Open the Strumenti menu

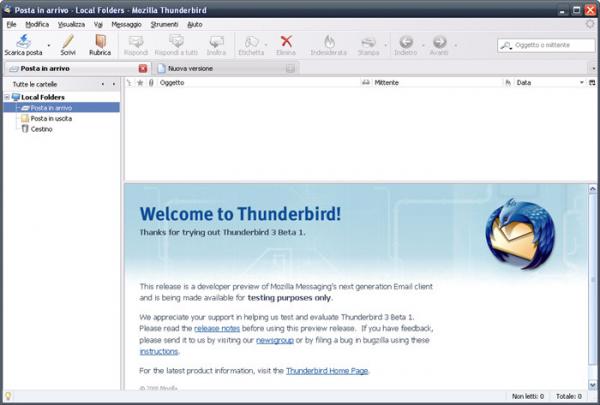tap(163, 22)
